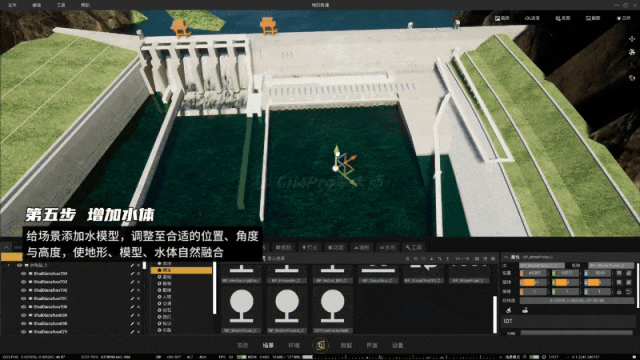
Task: Toggle visibility of ShuiDianzhan703
Action: 23,282
